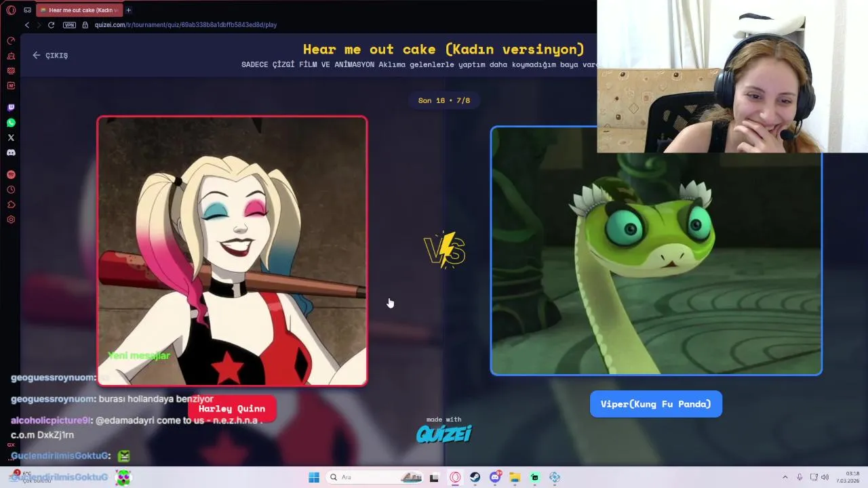This screenshot has height=488, width=868.
Task: Choose the Harley Quinn image
Action: (232, 251)
